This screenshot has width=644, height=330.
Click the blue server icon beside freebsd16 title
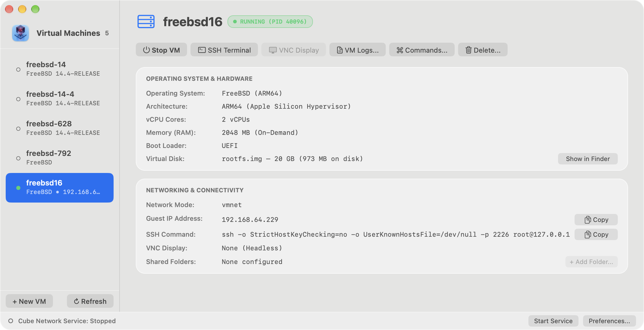click(x=146, y=22)
